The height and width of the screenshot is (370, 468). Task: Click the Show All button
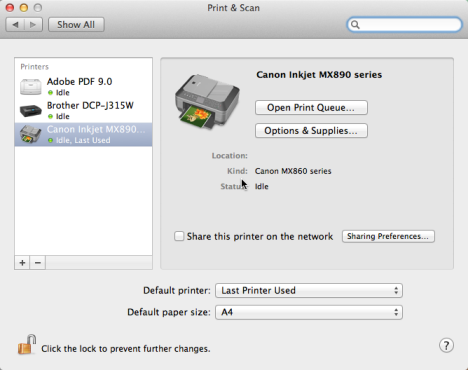coord(76,25)
